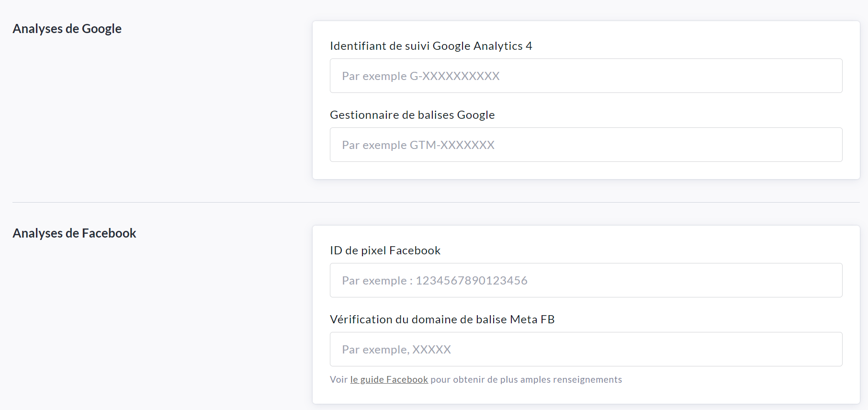Click the 'Par exemple, XXXXX' placeholder text

[396, 350]
